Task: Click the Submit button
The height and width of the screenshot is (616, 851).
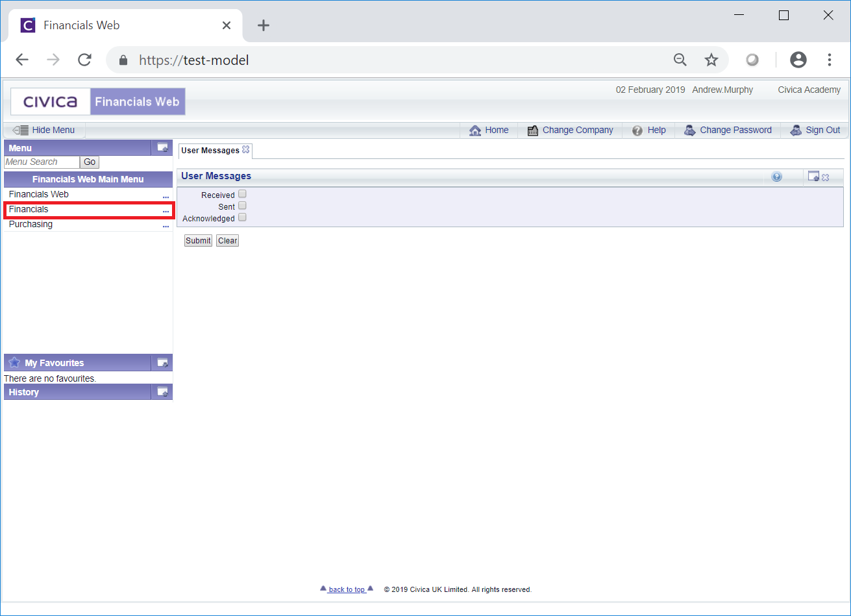Action: tap(198, 241)
